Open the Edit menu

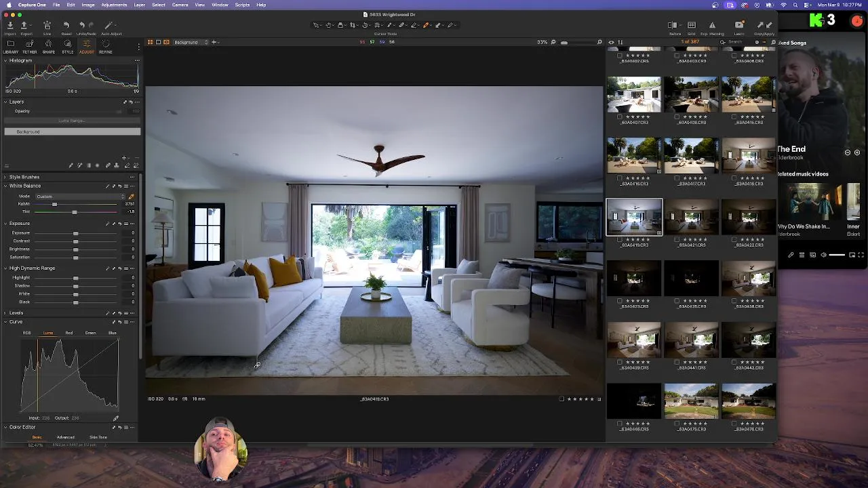click(71, 5)
